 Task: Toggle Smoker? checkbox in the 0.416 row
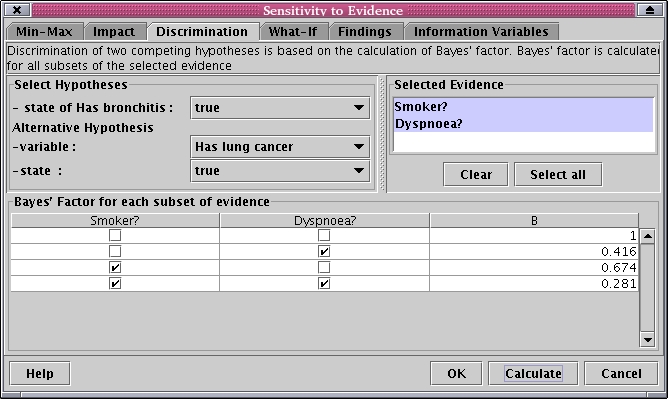coord(115,251)
